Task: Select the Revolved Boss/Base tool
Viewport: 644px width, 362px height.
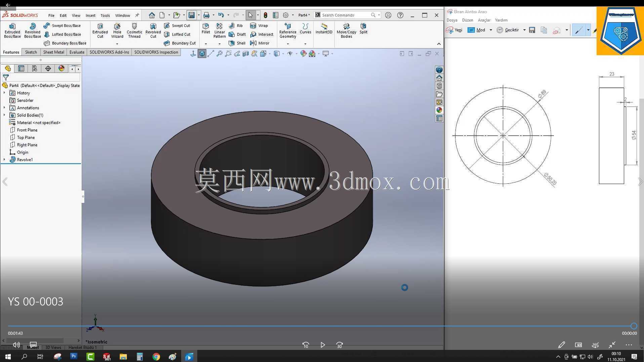Action: [33, 31]
